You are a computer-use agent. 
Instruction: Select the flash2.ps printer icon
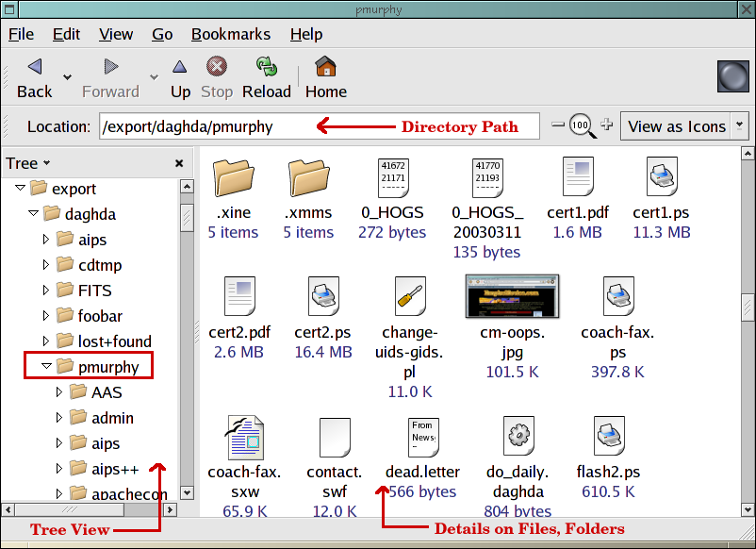(610, 436)
